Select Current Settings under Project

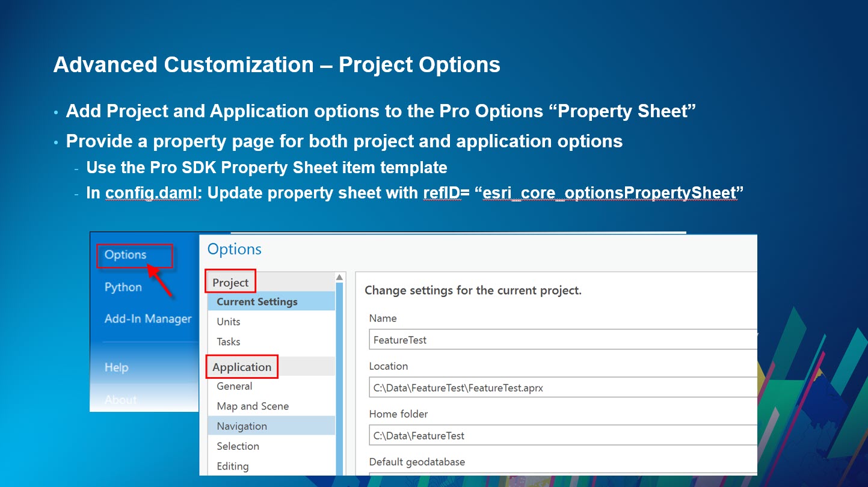click(x=257, y=301)
